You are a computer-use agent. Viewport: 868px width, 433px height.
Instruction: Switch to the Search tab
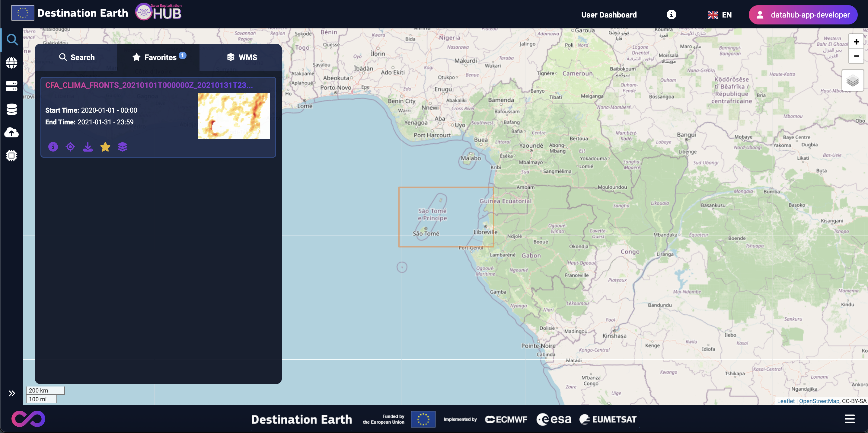click(x=76, y=57)
